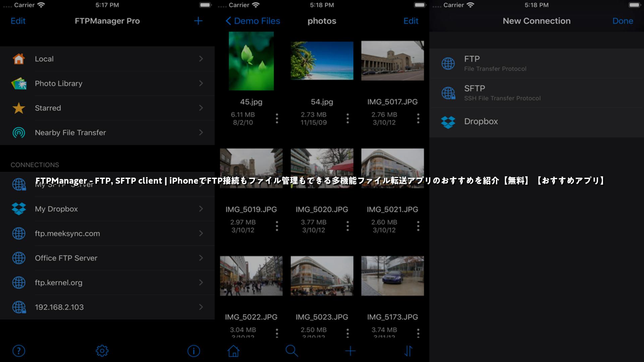The image size is (644, 362).
Task: Add an item with photos toolbar plus icon
Action: [x=350, y=351]
